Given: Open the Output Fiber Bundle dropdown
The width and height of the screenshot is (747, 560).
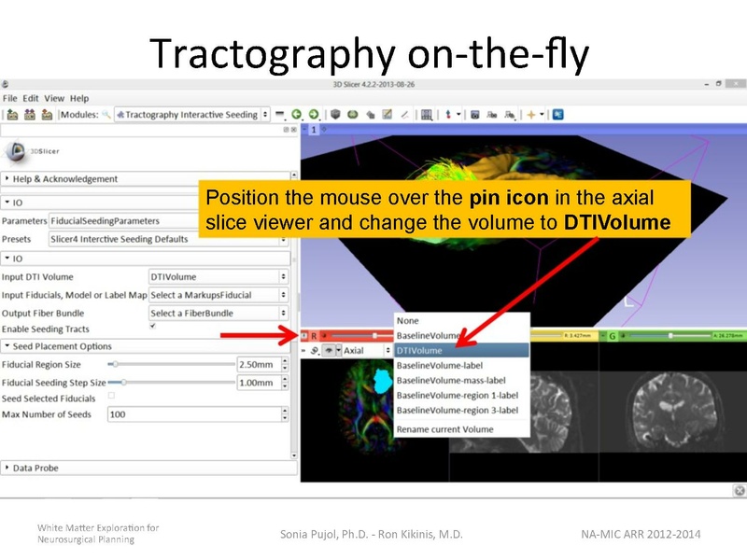Looking at the screenshot, I should (x=218, y=313).
